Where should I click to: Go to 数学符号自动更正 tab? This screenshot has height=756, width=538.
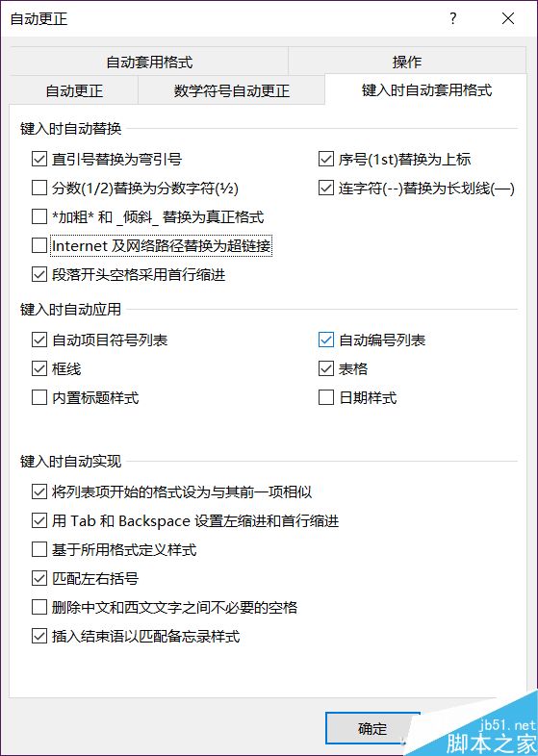[232, 90]
